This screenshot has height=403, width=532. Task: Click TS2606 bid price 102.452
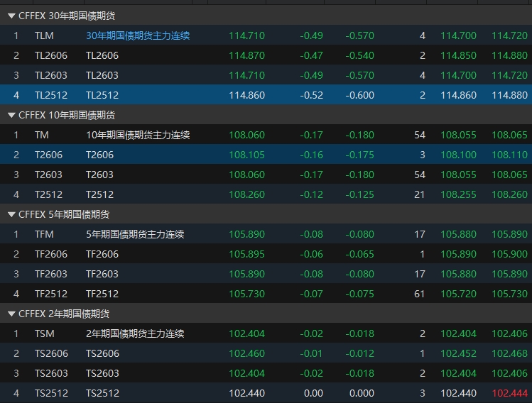(x=458, y=353)
